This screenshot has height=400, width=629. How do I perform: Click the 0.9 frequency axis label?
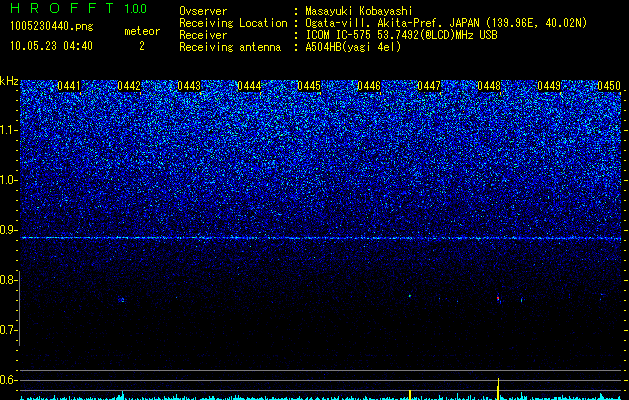[x=7, y=230]
